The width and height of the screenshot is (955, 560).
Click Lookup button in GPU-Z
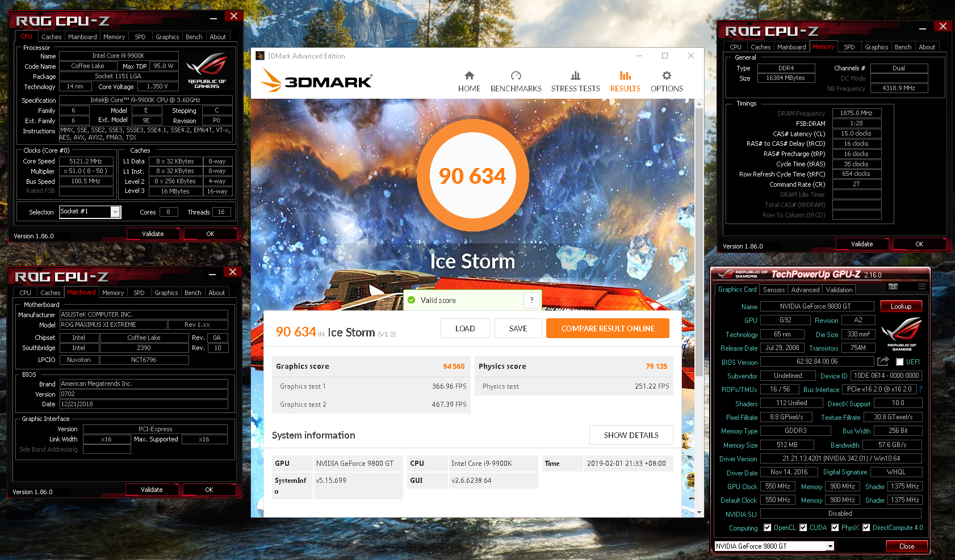[901, 306]
